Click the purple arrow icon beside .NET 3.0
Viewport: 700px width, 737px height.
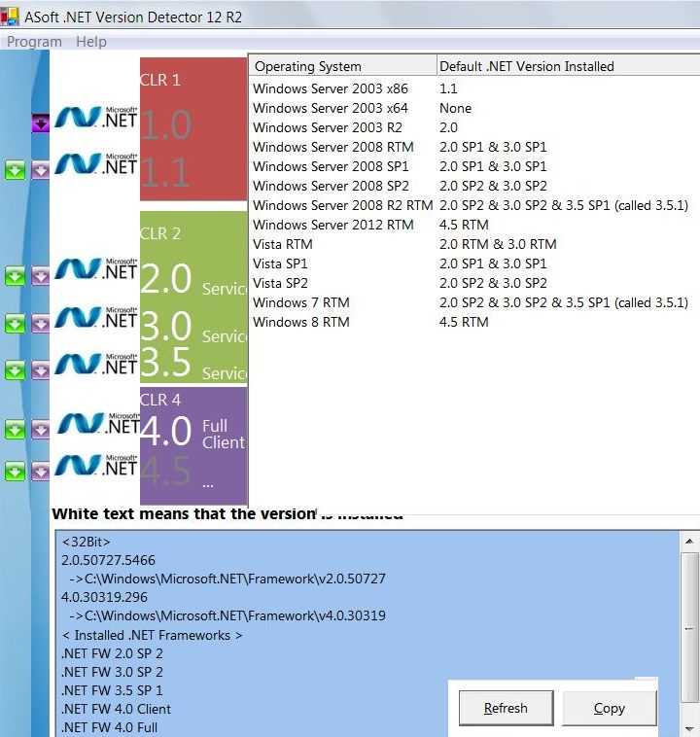(x=41, y=324)
